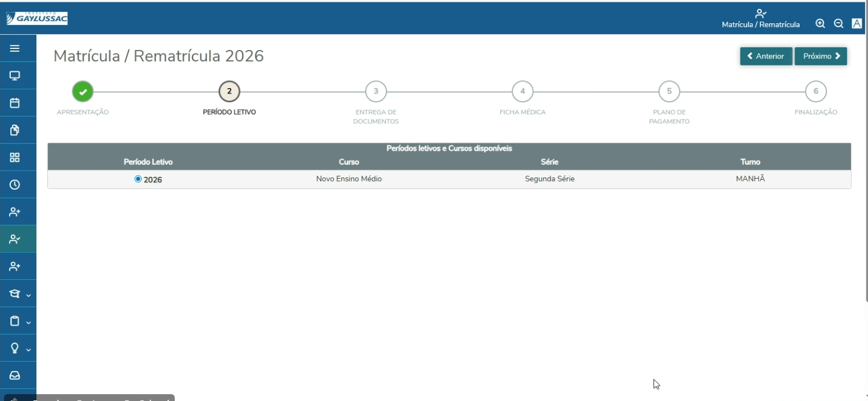Image resolution: width=868 pixels, height=401 pixels.
Task: Open the monitor icon in sidebar
Action: pos(15,76)
